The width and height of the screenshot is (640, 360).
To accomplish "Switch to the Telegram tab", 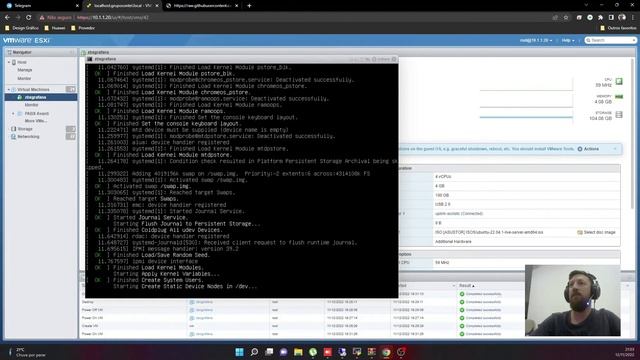I will click(41, 6).
